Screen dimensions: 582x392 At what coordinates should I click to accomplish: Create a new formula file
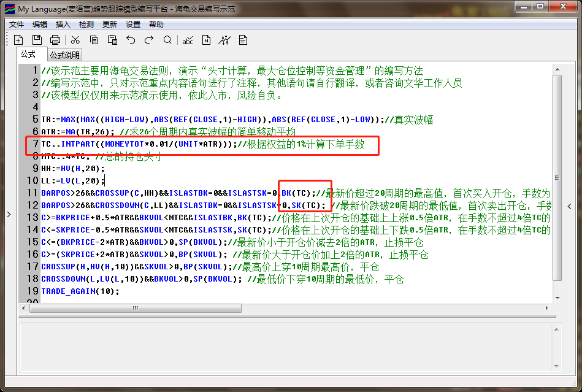pos(18,40)
